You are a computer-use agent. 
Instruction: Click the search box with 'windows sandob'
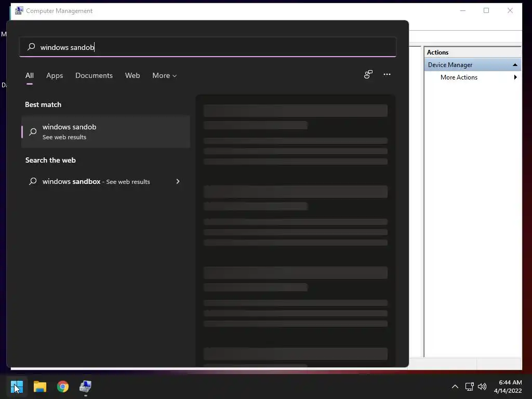click(x=208, y=47)
